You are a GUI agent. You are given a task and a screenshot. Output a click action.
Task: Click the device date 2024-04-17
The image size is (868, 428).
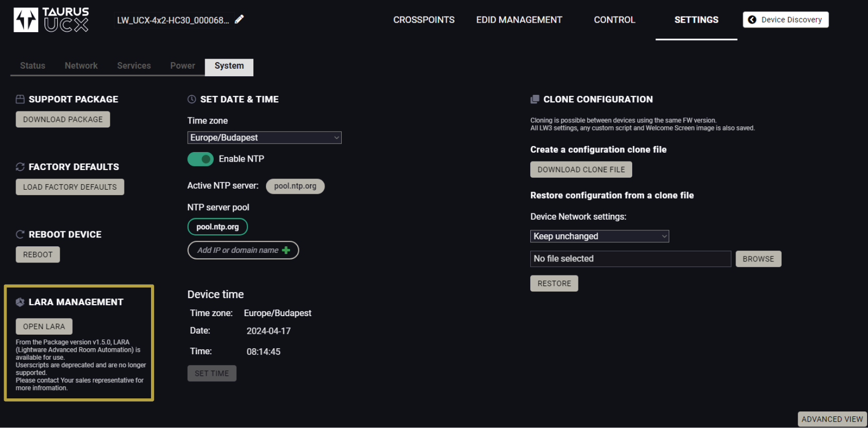tap(268, 331)
